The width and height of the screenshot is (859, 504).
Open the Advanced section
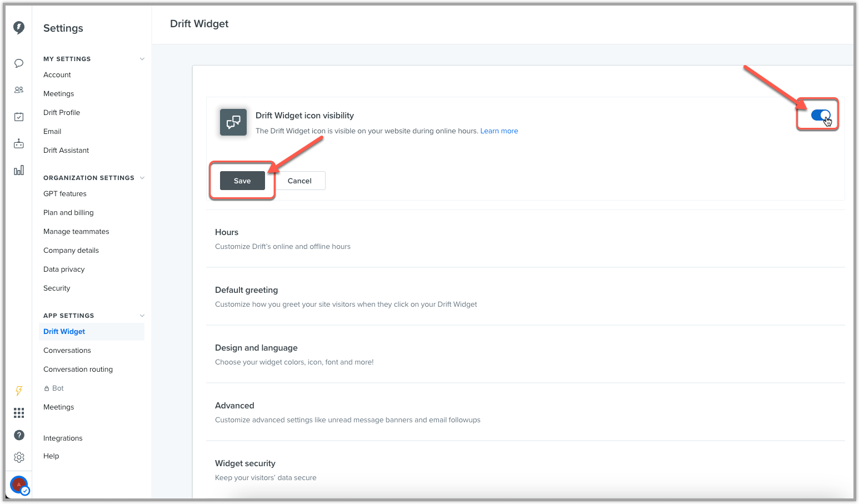point(525,412)
